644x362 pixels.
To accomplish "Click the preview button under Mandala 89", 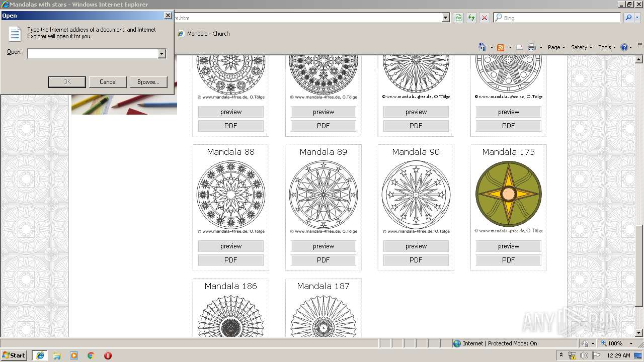I will (x=323, y=246).
